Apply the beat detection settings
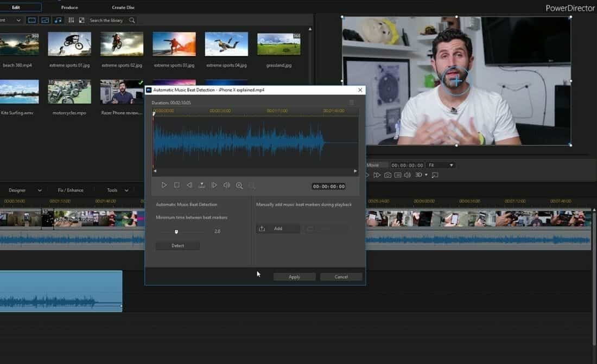 click(294, 277)
